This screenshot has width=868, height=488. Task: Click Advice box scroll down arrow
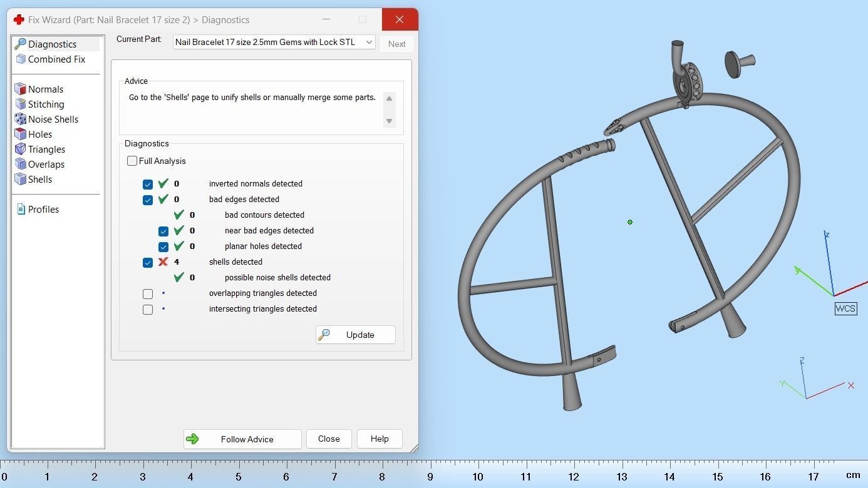click(x=389, y=121)
